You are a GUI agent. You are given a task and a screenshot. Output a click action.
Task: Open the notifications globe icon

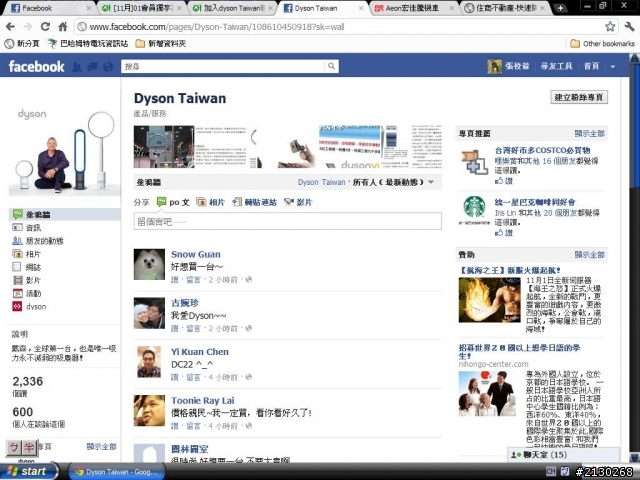(x=108, y=66)
